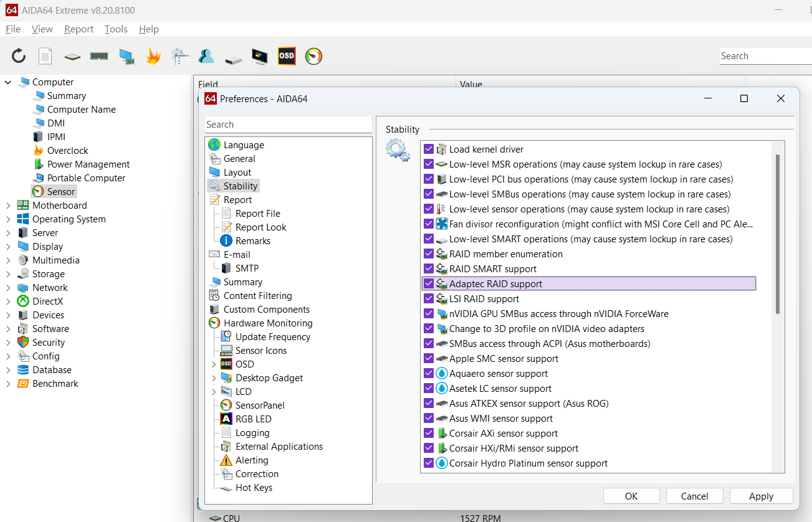
Task: Launch the System Stability Test flame icon
Action: [x=153, y=57]
